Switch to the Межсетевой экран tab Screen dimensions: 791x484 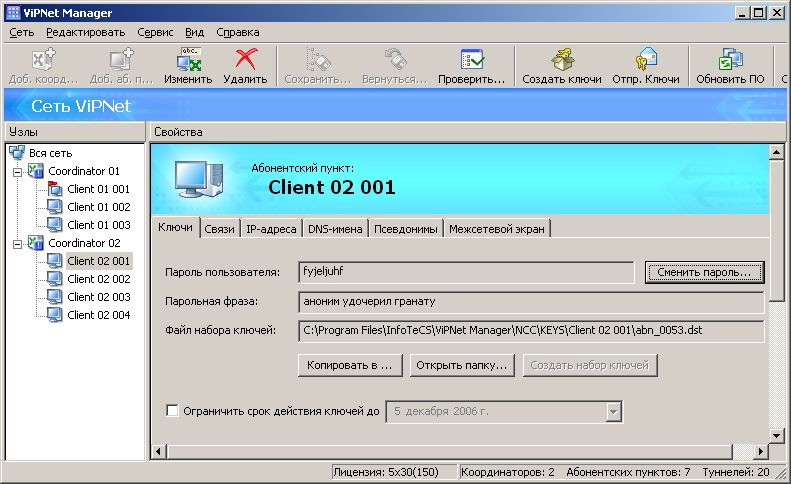pyautogui.click(x=497, y=229)
